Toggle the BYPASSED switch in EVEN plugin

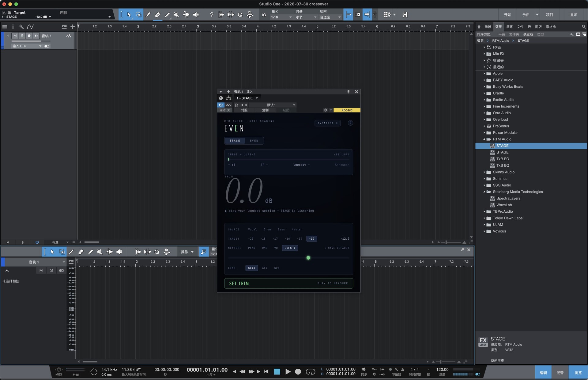click(x=327, y=123)
